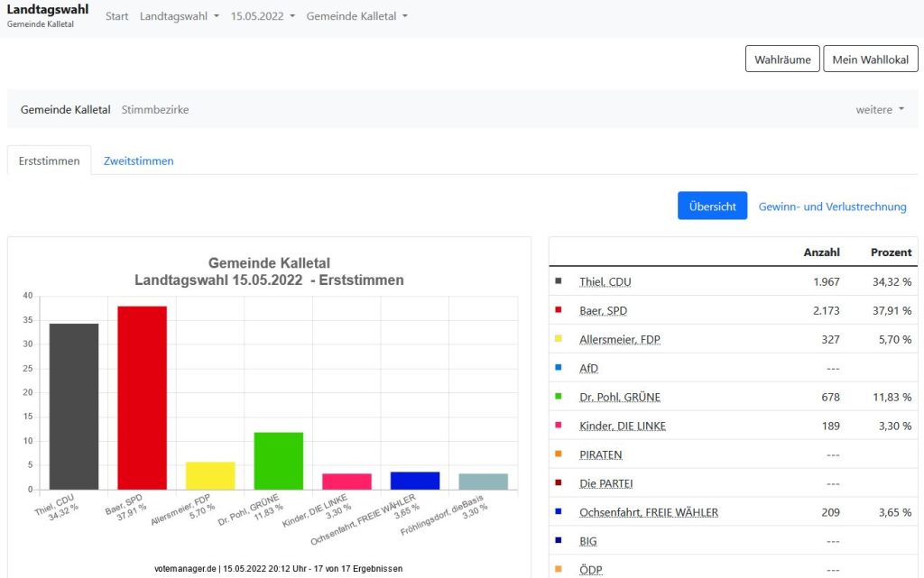Click the orange PIRATEN color swatch

pyautogui.click(x=558, y=454)
